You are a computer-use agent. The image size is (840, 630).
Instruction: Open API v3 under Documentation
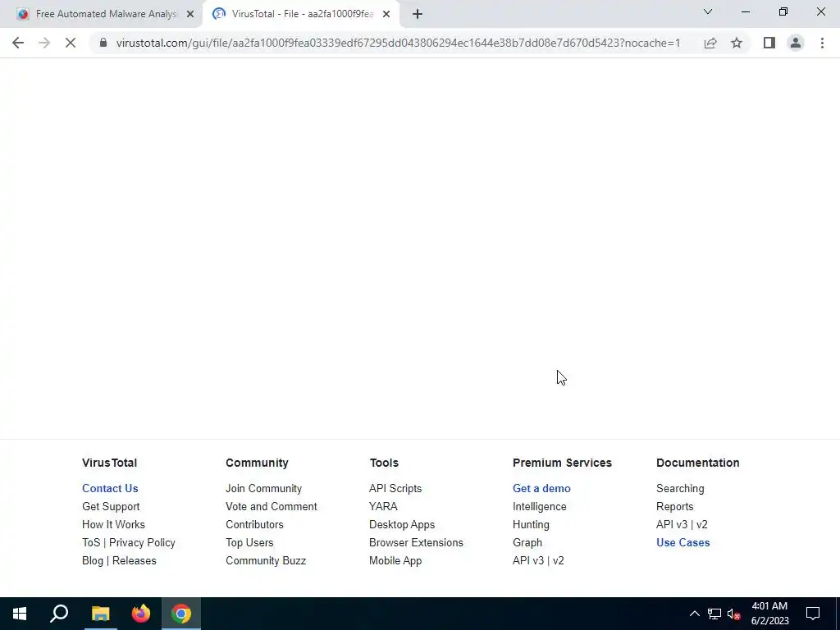672,524
